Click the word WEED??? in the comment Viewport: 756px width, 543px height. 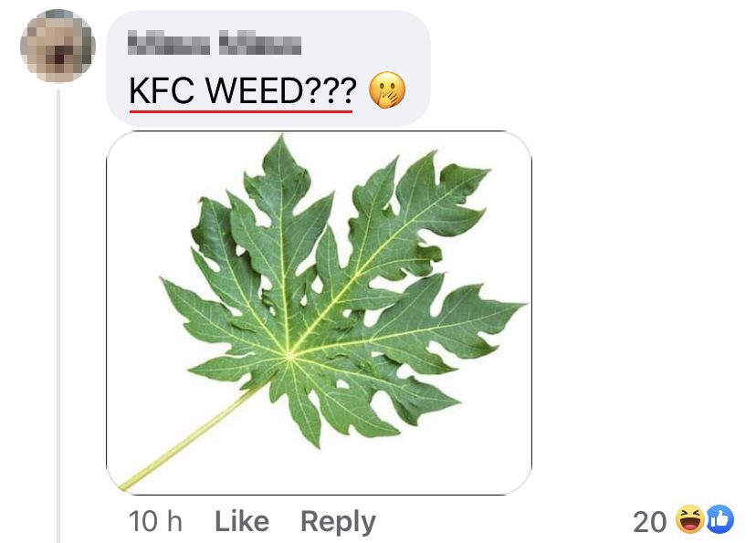point(281,90)
